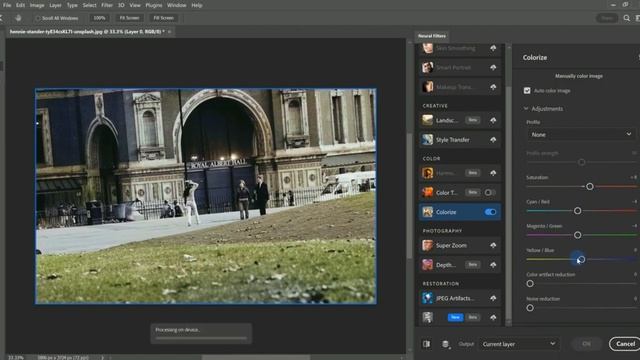Screen dimensions: 640x360
Task: Click the 33.33% zoom field in status bar
Action: click(x=16, y=358)
